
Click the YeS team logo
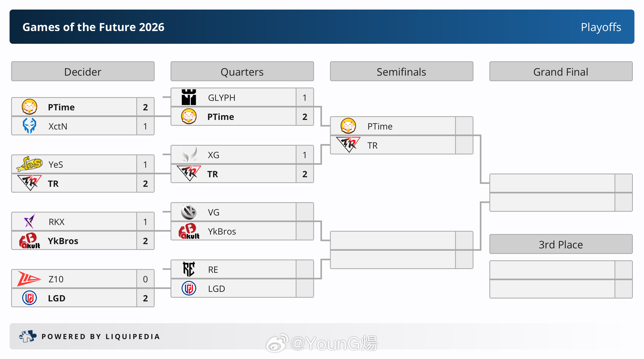pyautogui.click(x=29, y=164)
